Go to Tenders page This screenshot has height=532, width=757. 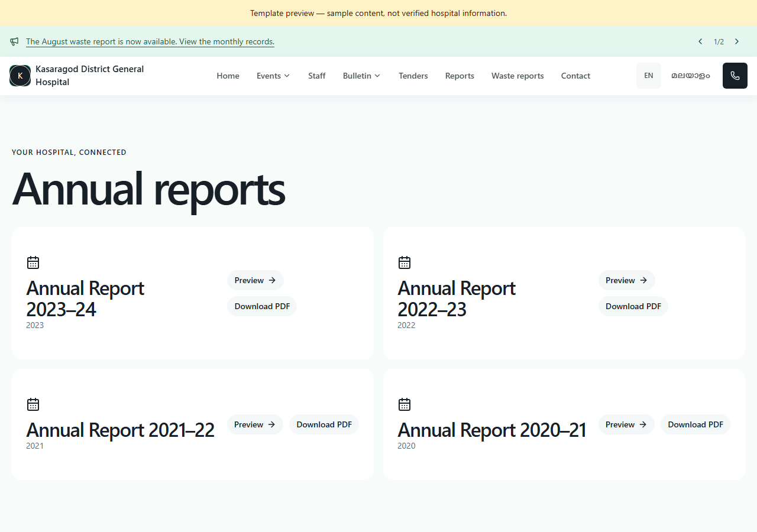pos(413,76)
